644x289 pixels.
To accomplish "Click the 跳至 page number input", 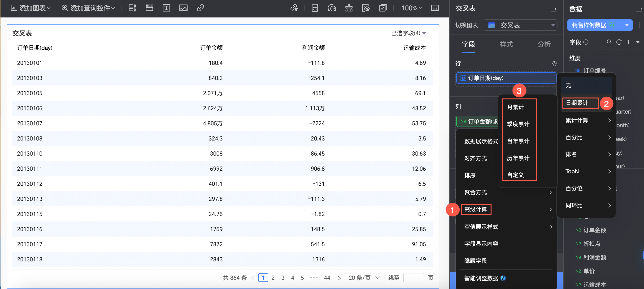I will point(413,277).
